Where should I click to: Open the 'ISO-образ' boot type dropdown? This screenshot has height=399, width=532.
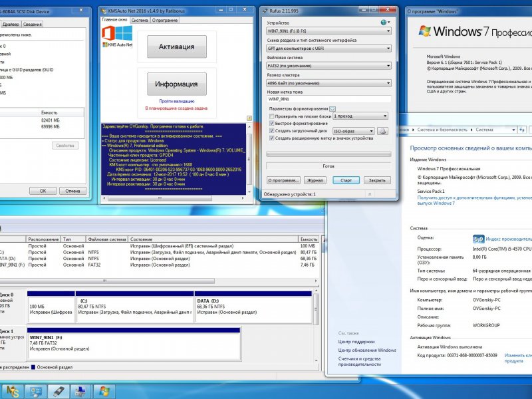click(354, 131)
